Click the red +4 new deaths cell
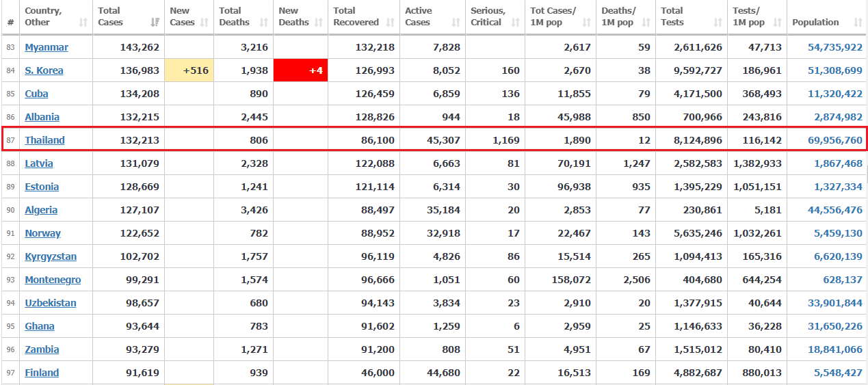868x385 pixels. click(300, 70)
